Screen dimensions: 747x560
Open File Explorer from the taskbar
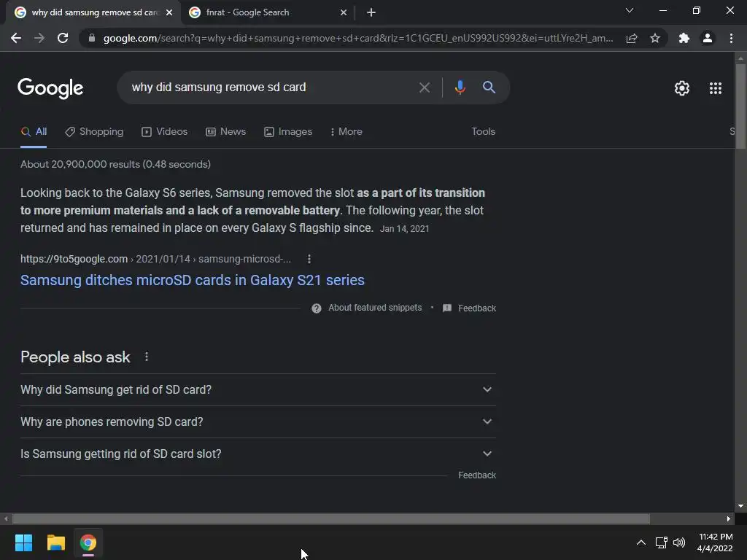point(55,542)
